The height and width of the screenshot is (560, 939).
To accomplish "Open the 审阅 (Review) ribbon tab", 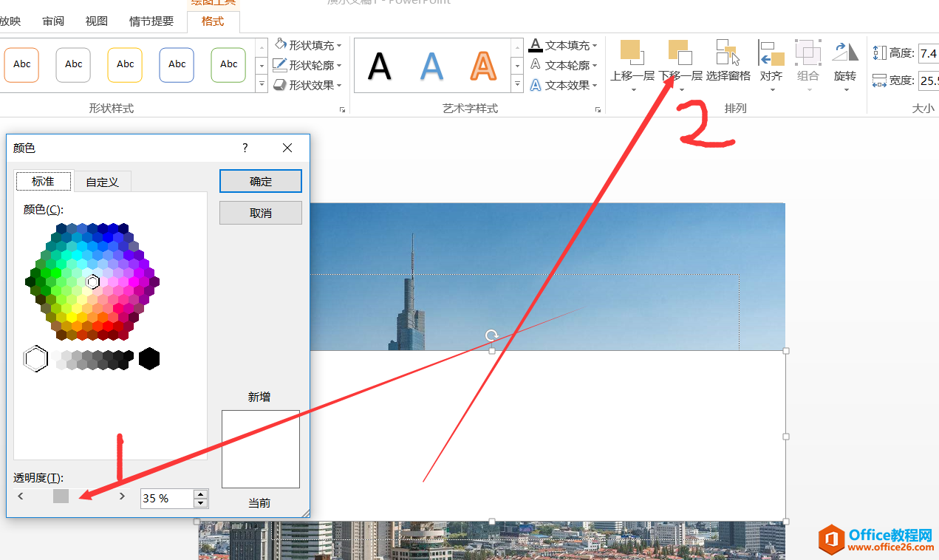I will (x=52, y=21).
